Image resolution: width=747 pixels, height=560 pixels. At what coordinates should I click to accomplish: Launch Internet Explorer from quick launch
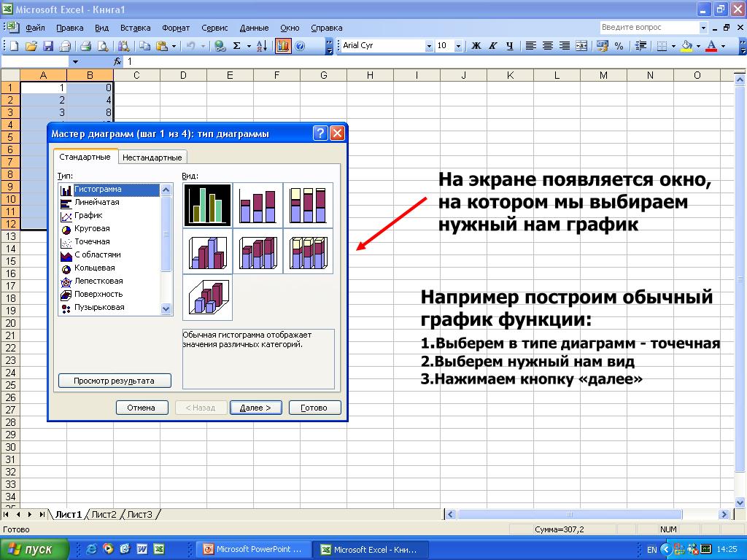click(x=91, y=550)
